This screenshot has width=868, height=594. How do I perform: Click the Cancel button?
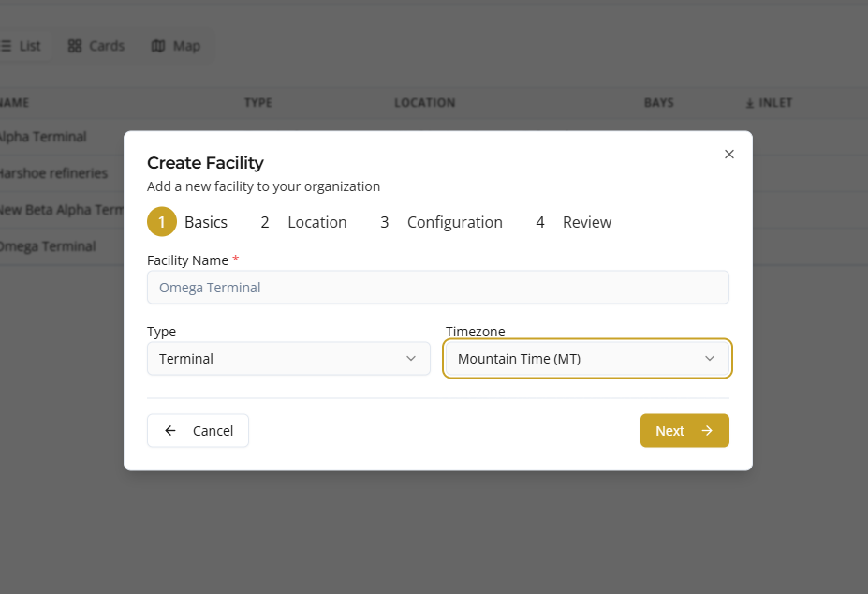tap(198, 431)
